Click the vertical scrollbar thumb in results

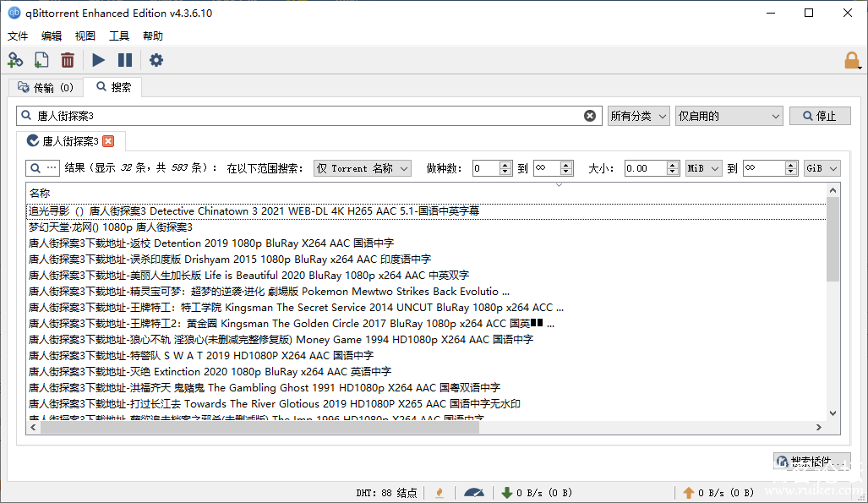(x=833, y=239)
